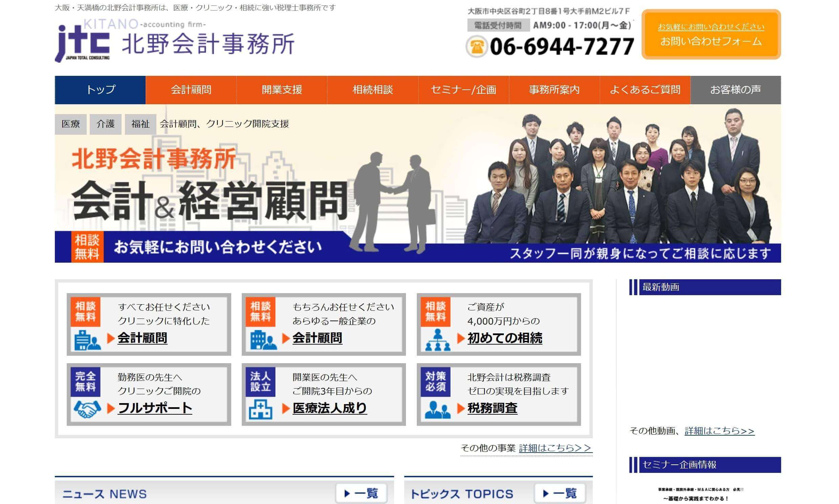Open the ニュース NEWS 一覧 button
Viewport: 839px width, 504px height.
coord(361,493)
